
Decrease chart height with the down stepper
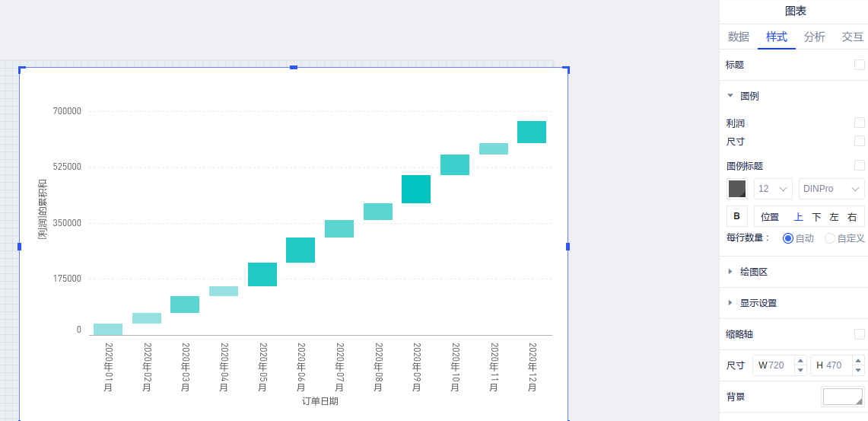click(x=859, y=371)
